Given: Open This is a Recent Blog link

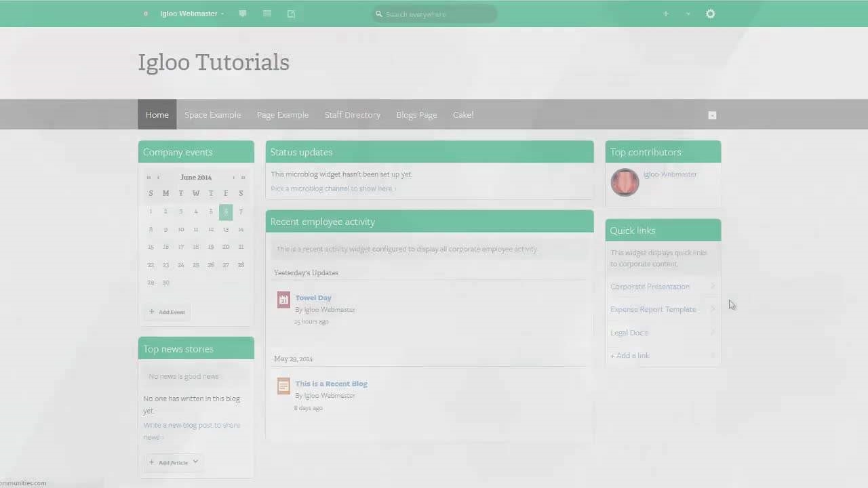Looking at the screenshot, I should pos(331,384).
